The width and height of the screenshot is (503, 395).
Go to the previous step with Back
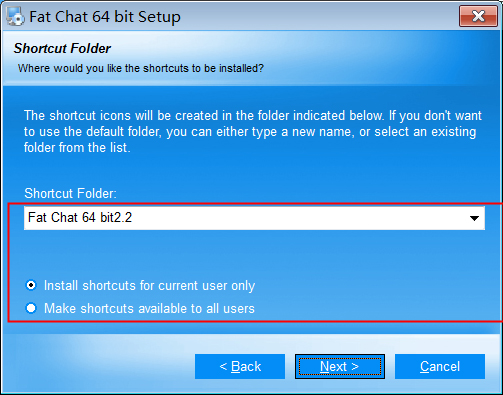pyautogui.click(x=240, y=366)
